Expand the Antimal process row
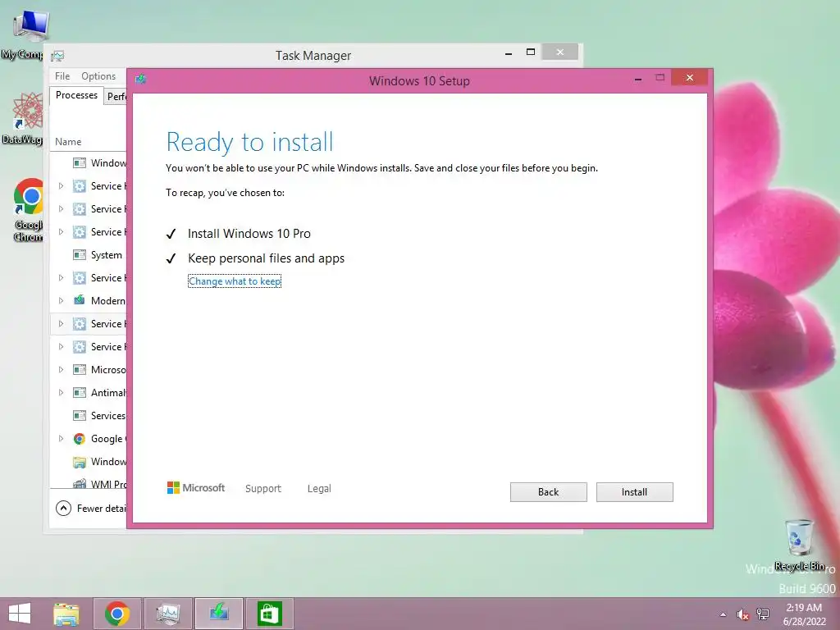Viewport: 840px width, 630px height. (x=61, y=393)
